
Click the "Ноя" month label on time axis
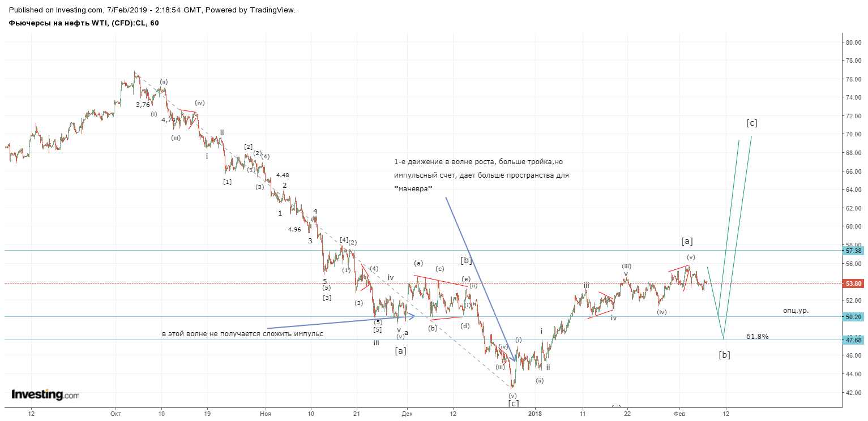tap(265, 413)
